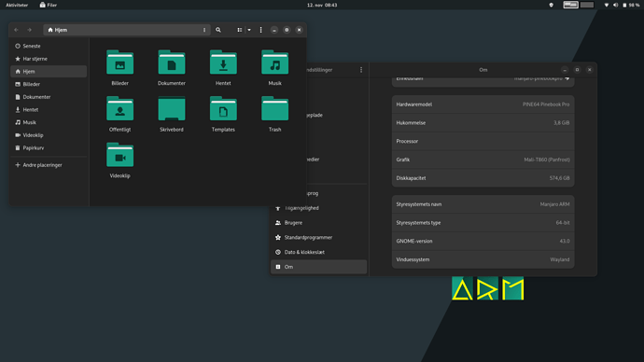Click the Hukommelse row in Om
The height and width of the screenshot is (362, 644).
pyautogui.click(x=483, y=123)
